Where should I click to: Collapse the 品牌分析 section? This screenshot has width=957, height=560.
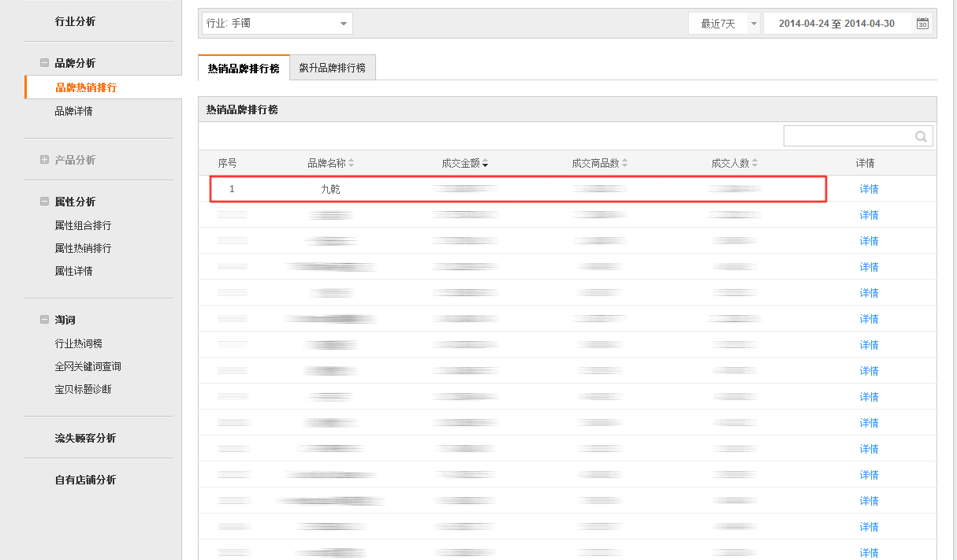click(x=44, y=63)
